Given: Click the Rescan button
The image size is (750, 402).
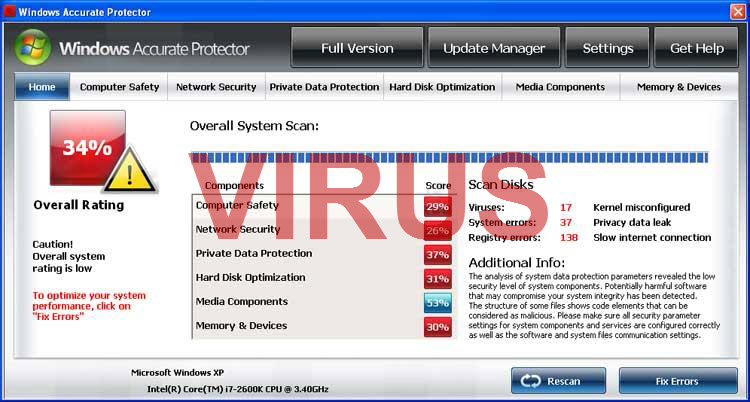Looking at the screenshot, I should [x=558, y=381].
